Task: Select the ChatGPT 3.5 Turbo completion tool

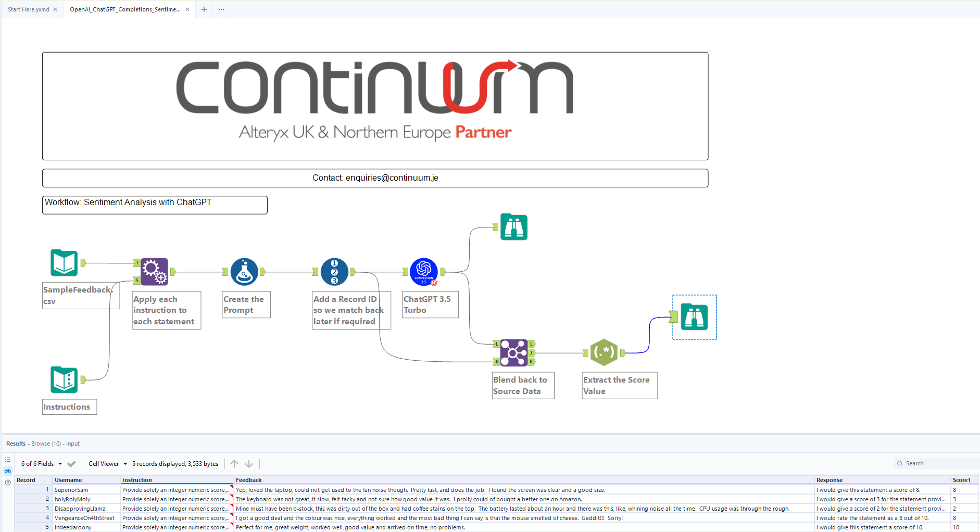Action: point(423,271)
